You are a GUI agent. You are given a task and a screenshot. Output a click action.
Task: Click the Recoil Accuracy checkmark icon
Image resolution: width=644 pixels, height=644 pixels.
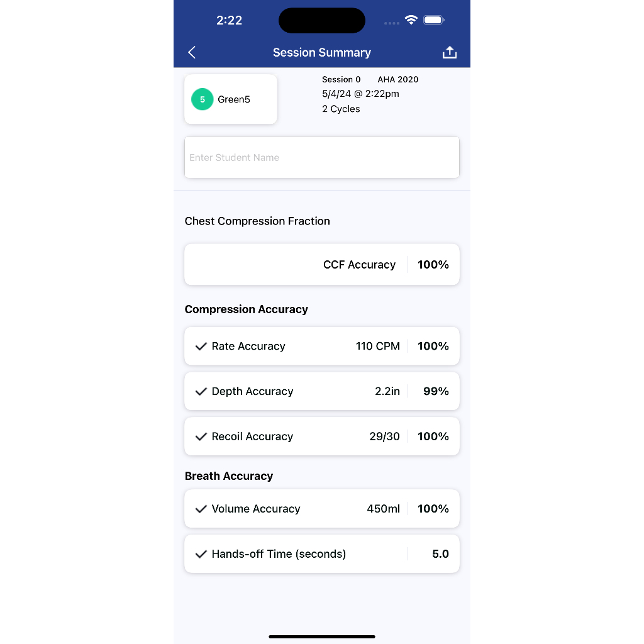201,437
